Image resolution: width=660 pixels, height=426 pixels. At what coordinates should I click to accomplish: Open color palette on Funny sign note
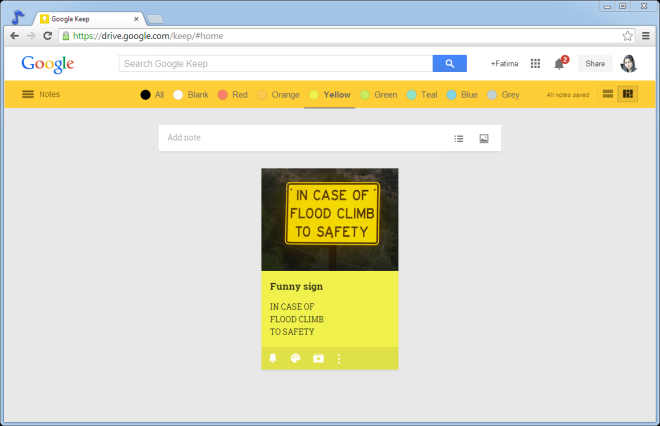click(x=295, y=358)
